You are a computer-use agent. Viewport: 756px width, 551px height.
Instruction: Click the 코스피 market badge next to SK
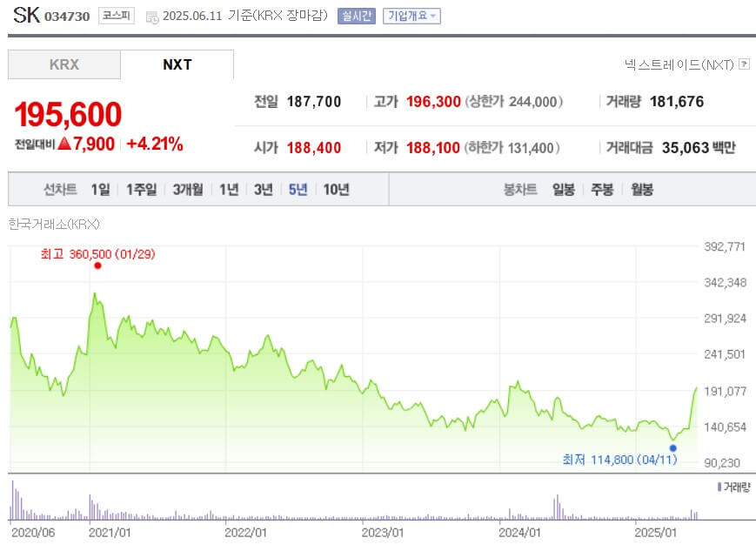click(x=115, y=16)
